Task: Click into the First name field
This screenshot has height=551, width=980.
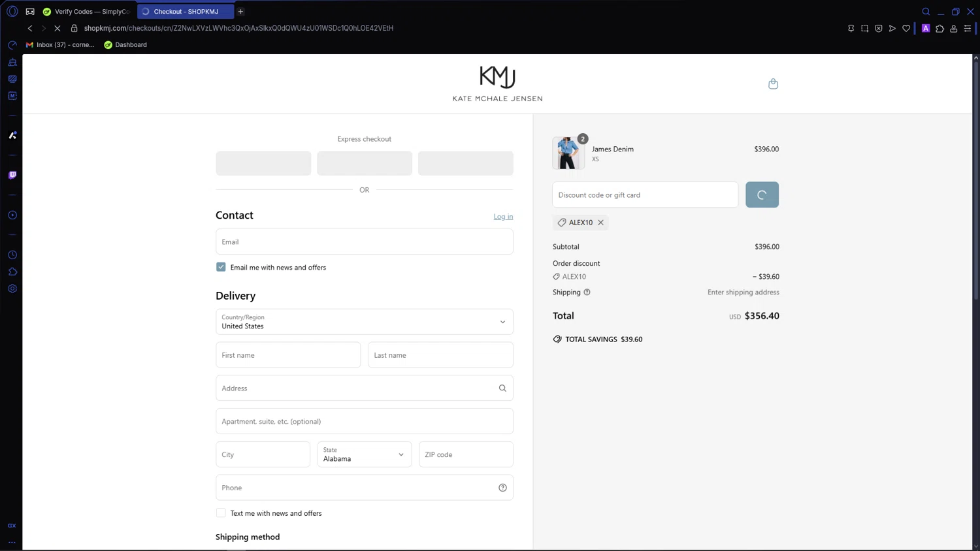Action: 288,355
